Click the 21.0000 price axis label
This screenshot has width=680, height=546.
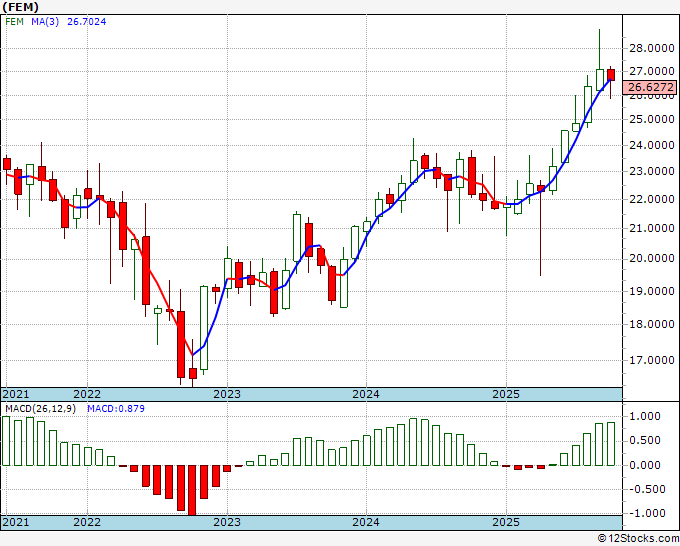tap(651, 228)
